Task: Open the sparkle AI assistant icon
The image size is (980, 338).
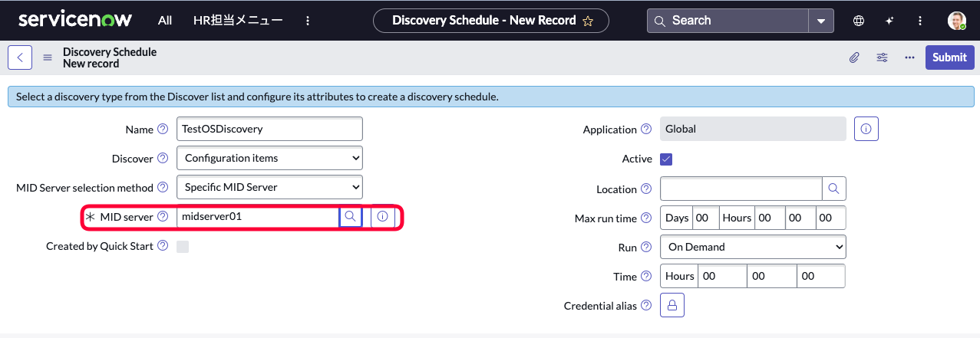Action: point(889,21)
